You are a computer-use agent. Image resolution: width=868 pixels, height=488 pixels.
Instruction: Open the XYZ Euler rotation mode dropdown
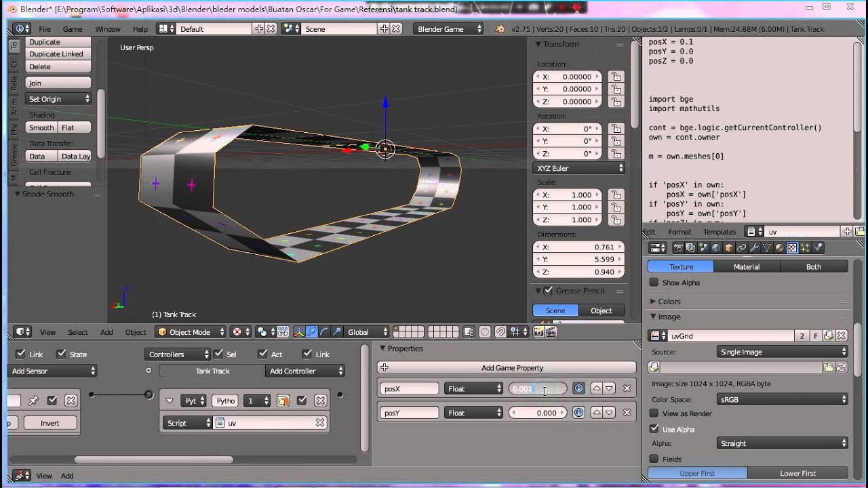point(579,168)
